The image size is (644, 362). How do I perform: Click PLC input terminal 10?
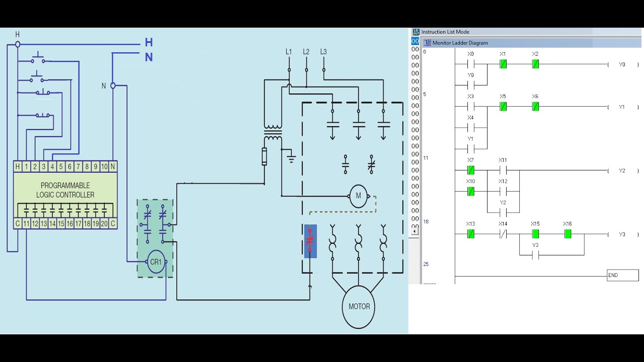pyautogui.click(x=104, y=166)
